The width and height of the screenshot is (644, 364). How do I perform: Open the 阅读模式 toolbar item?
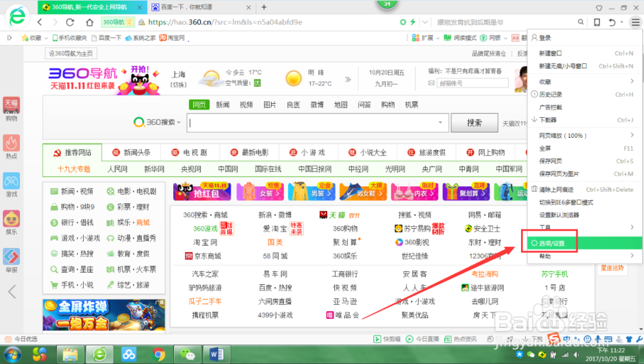[x=460, y=38]
